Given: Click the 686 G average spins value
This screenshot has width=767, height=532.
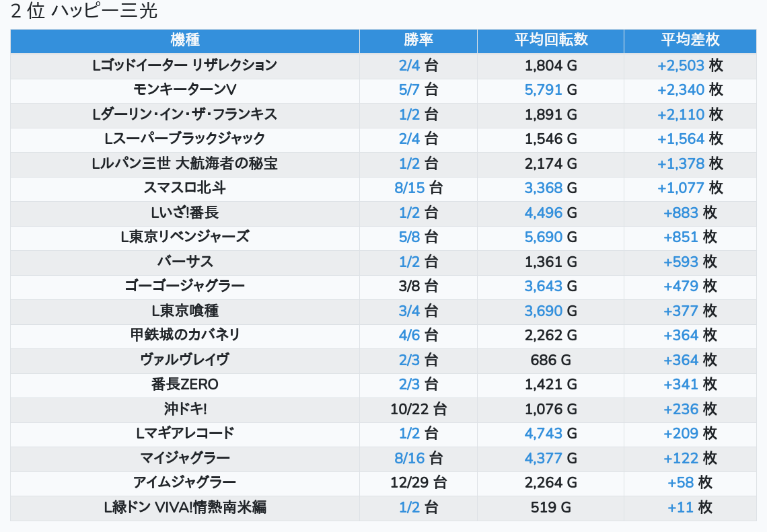Looking at the screenshot, I should tap(551, 360).
